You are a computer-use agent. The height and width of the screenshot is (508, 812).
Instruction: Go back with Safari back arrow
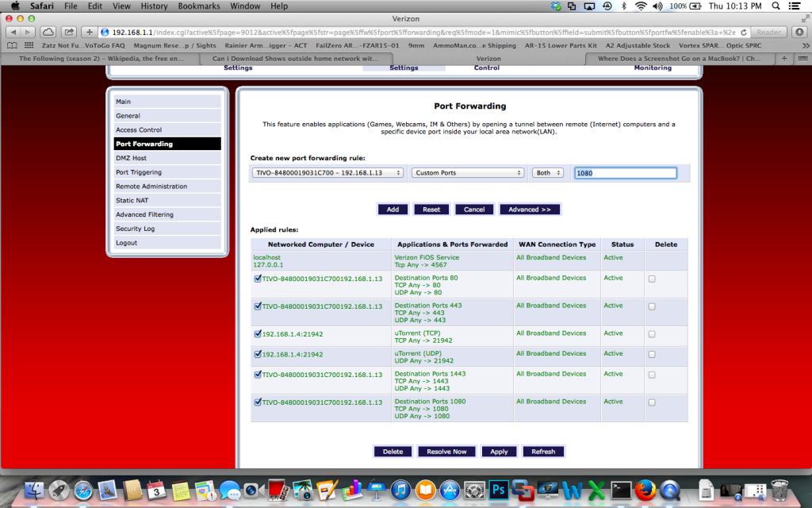pyautogui.click(x=13, y=32)
